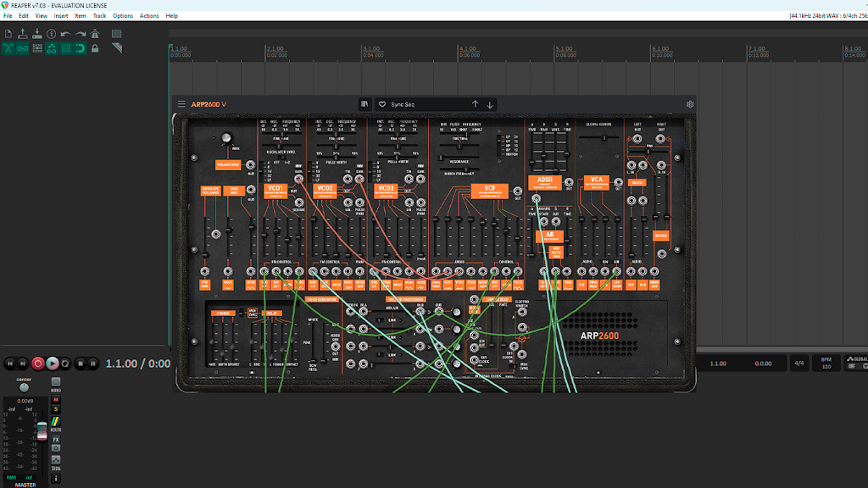
Task: Toggle snap magnet button
Action: point(81,48)
